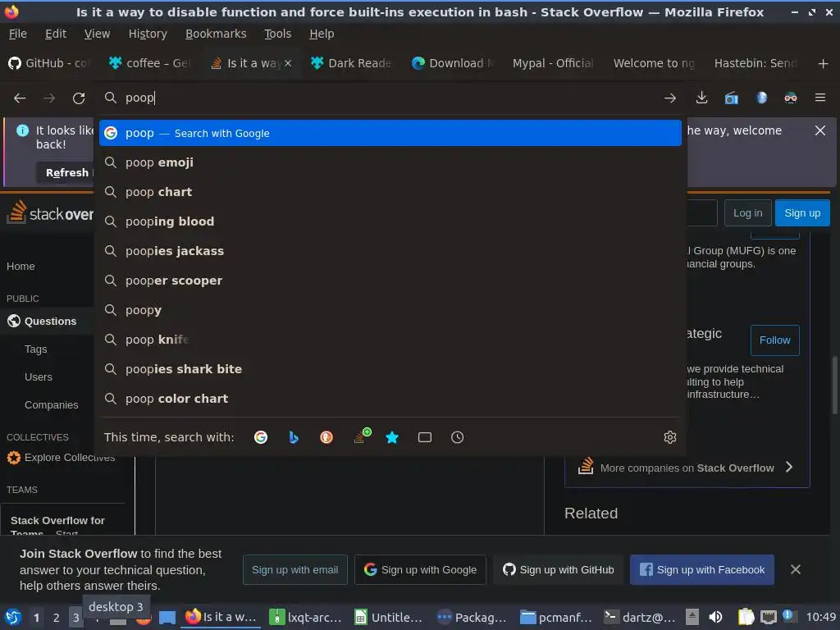Select the 'poop knife' suggestion

(390, 339)
